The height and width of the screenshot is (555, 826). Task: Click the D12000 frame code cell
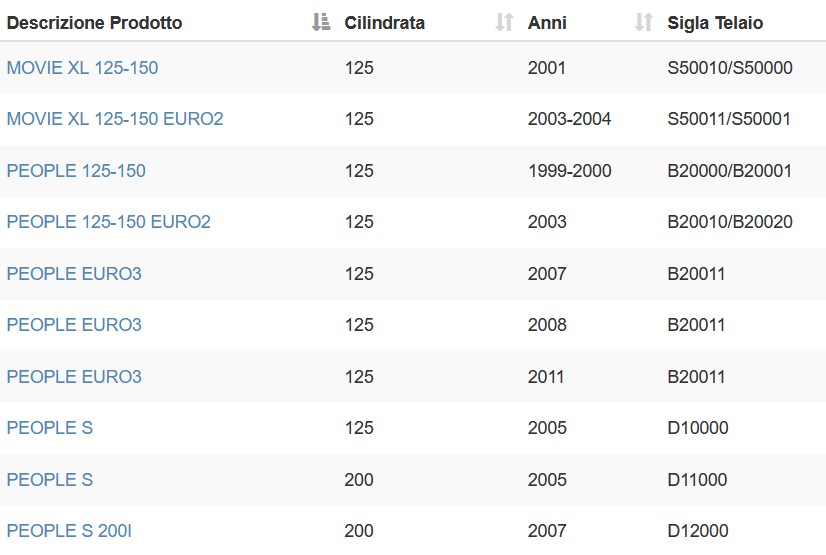click(697, 531)
